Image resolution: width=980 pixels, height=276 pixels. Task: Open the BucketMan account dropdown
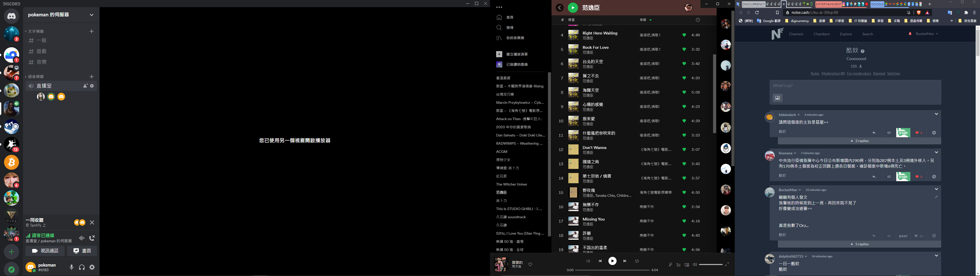click(927, 33)
